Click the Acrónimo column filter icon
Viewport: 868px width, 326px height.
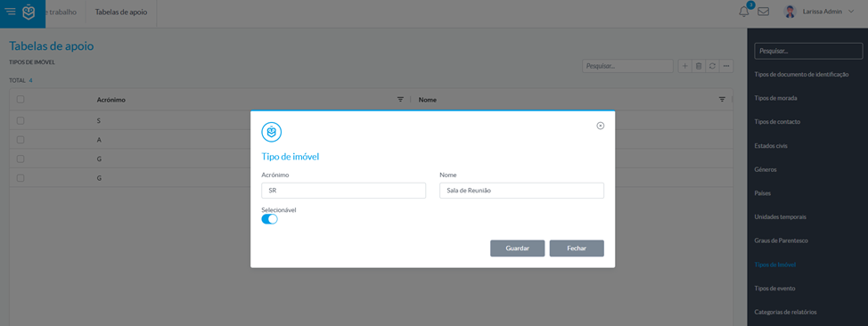point(400,100)
